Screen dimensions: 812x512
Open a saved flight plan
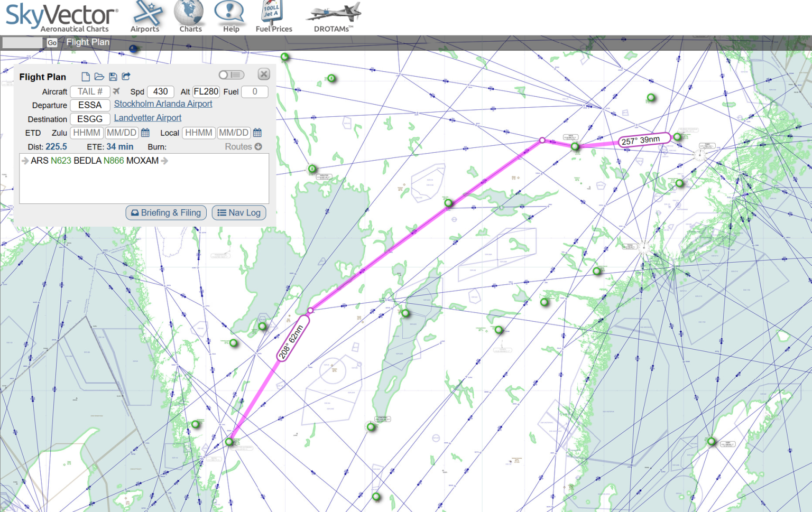coord(99,76)
